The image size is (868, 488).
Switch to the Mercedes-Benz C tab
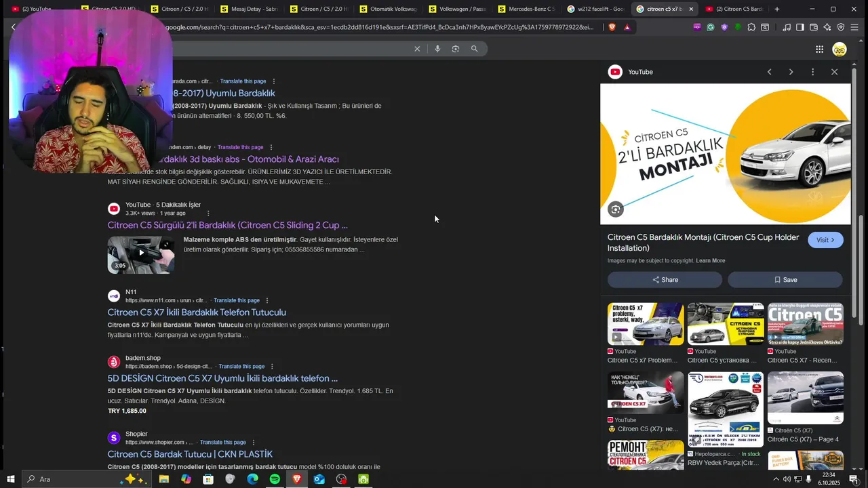point(528,9)
